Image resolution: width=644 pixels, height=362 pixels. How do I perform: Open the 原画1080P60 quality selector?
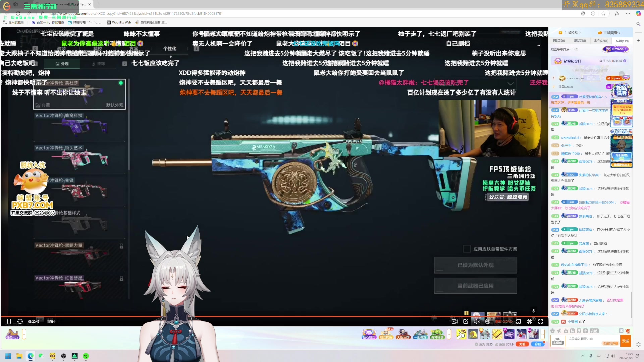point(504,322)
